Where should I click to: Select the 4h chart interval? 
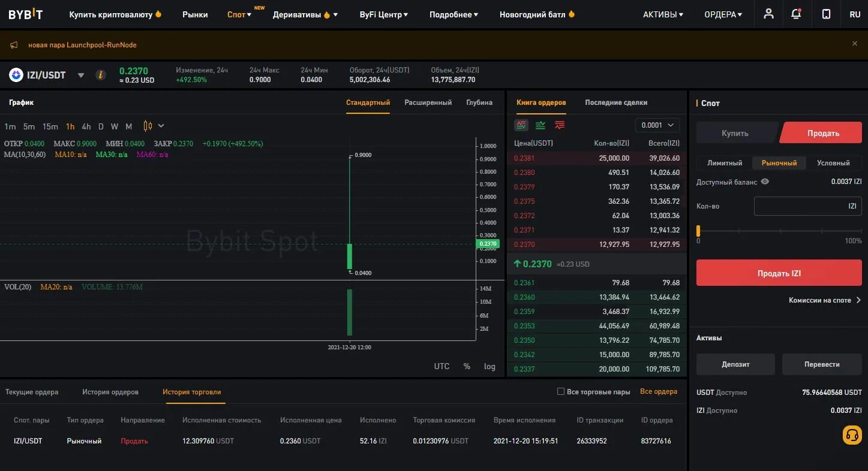point(86,126)
